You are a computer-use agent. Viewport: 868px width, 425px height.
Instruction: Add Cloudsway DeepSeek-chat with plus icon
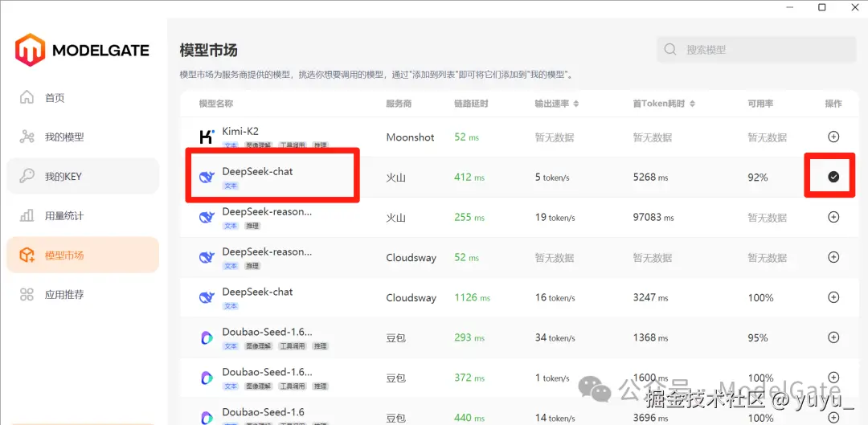[x=833, y=297]
